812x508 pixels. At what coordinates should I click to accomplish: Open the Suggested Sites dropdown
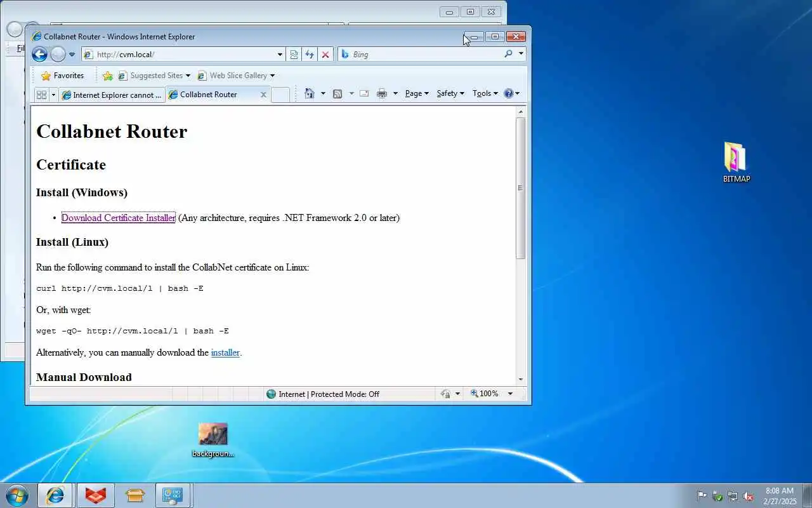pos(154,76)
